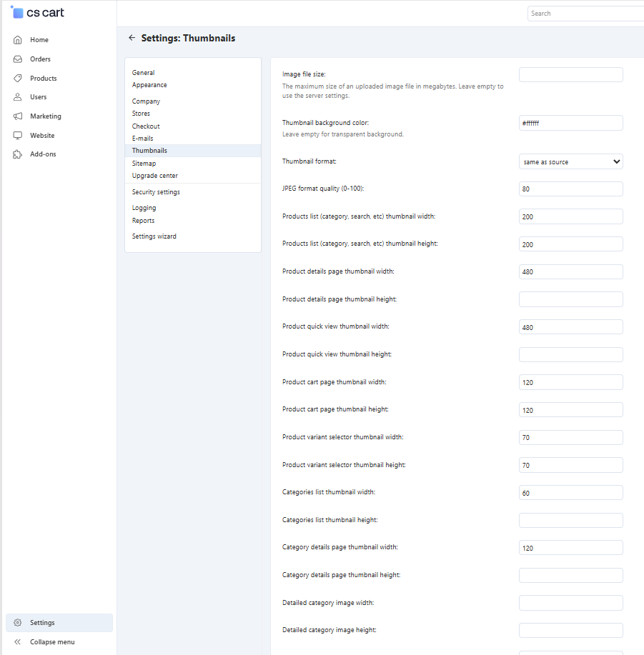Click the Website monitor icon
644x655 pixels.
point(18,135)
